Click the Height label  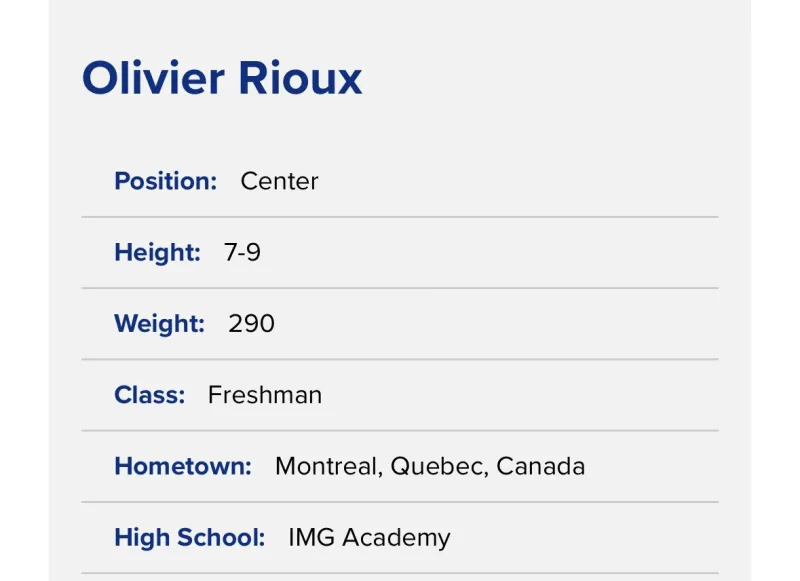pyautogui.click(x=157, y=252)
